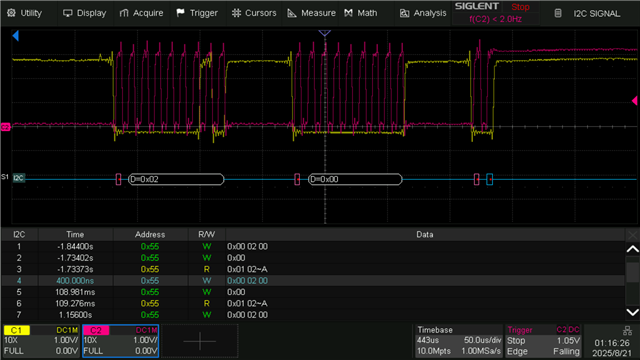
Task: Click the blue trigger delay arrow marker
Action: click(x=16, y=36)
